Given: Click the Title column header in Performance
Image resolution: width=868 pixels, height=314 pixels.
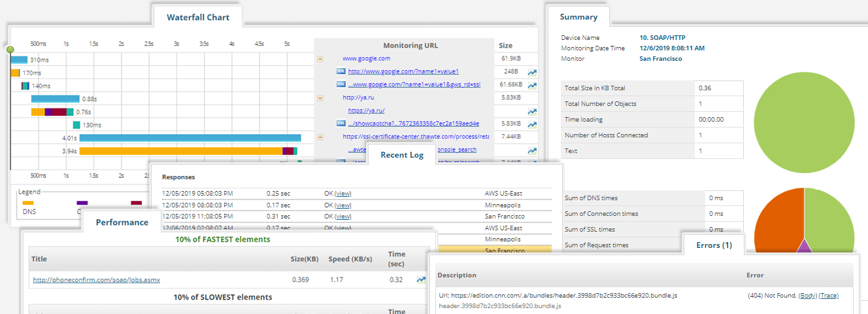Looking at the screenshot, I should pos(41,258).
